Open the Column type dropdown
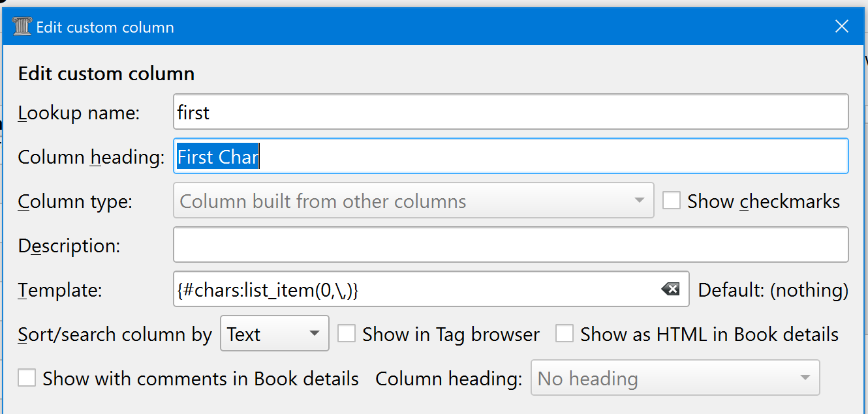Image resolution: width=868 pixels, height=414 pixels. [x=413, y=201]
